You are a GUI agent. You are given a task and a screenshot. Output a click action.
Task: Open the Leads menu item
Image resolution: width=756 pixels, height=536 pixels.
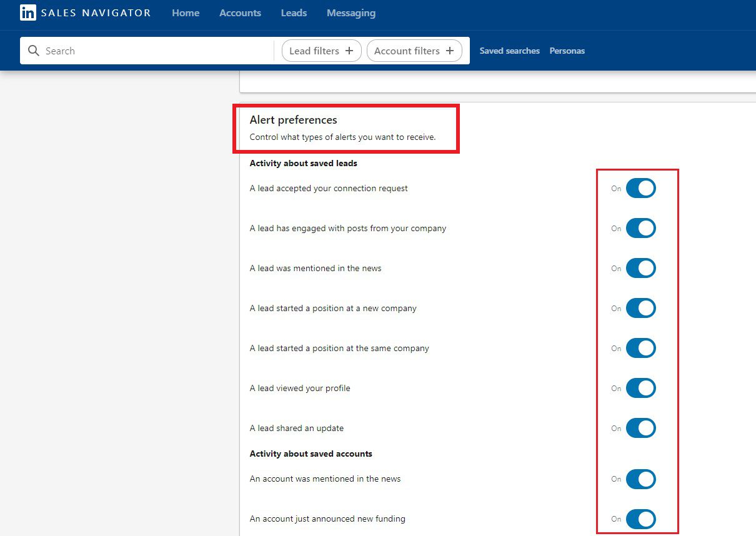click(x=294, y=12)
